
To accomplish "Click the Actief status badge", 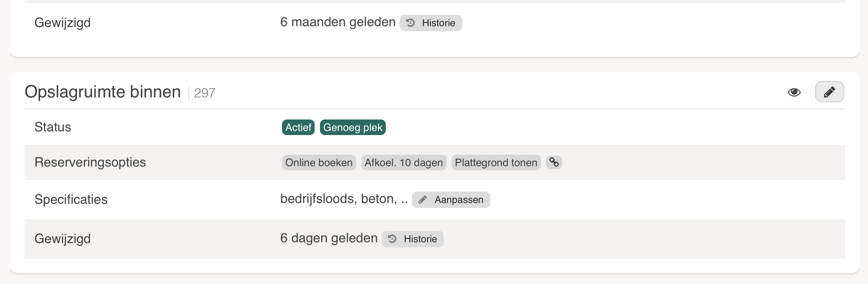I will coord(298,127).
